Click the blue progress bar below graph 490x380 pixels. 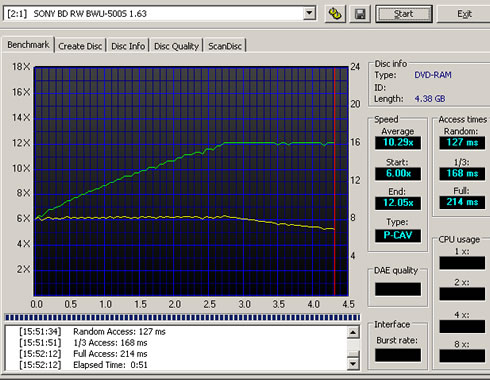coord(182,317)
